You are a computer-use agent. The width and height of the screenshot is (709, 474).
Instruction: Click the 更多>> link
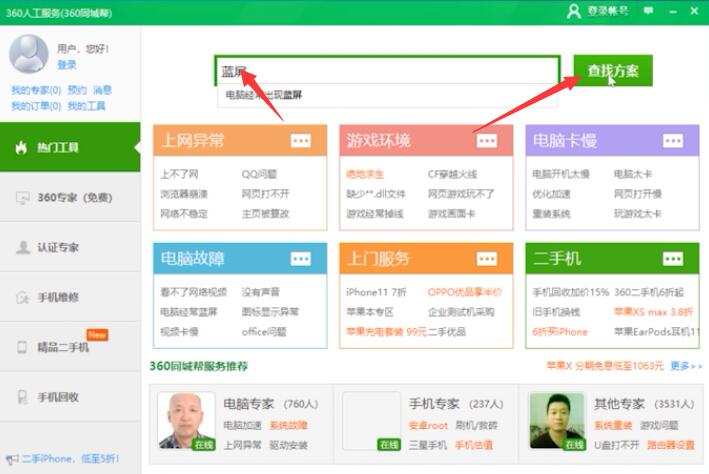pyautogui.click(x=686, y=365)
